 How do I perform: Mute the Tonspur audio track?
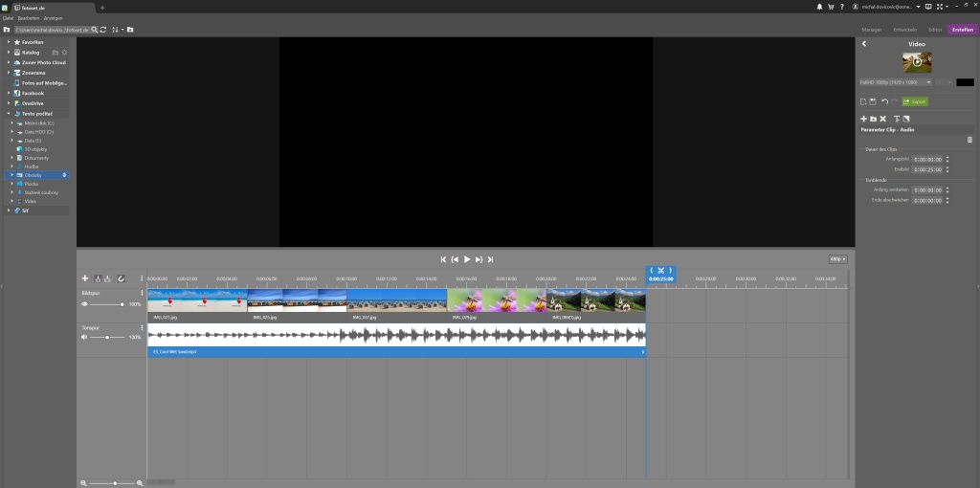click(x=84, y=337)
